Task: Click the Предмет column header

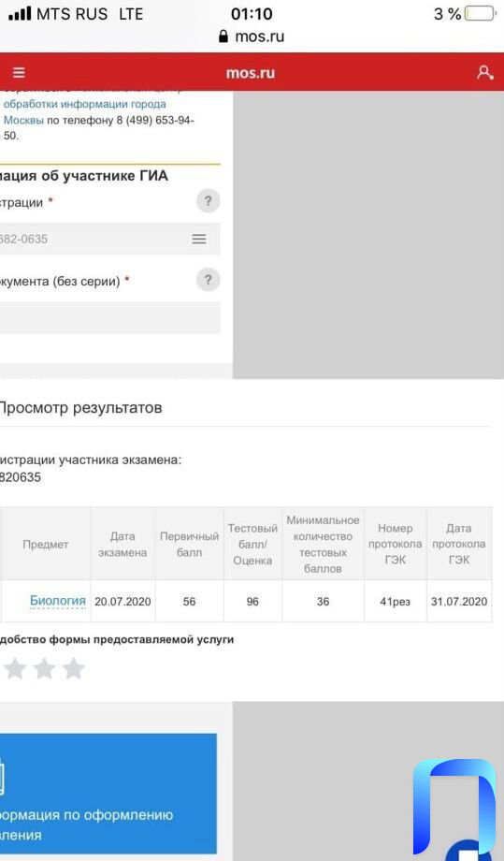Action: [x=46, y=544]
